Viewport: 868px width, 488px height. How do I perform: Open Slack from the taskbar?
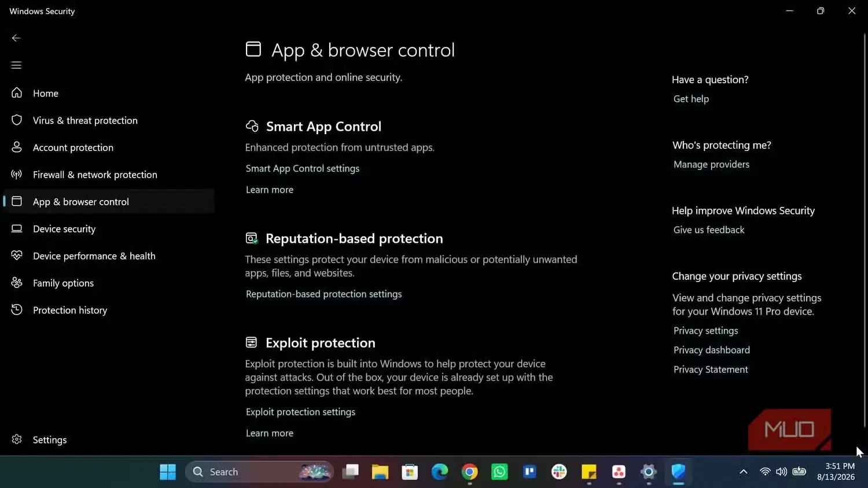(559, 472)
